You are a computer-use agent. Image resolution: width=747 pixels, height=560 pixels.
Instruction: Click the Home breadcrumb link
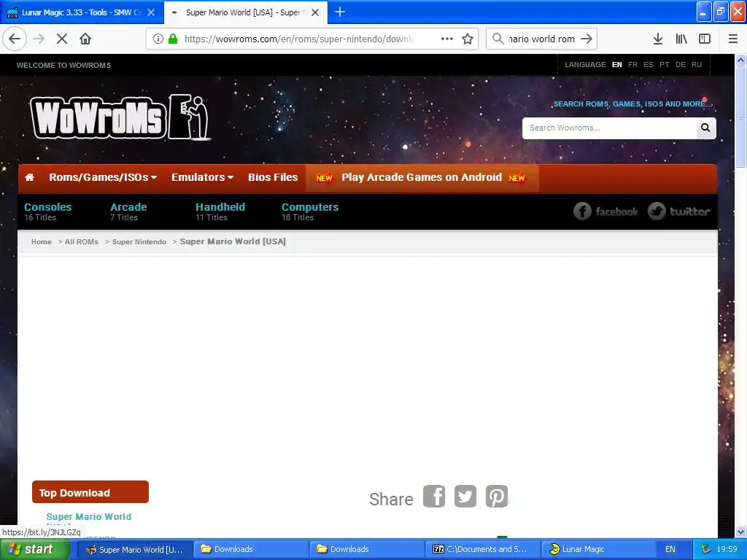[42, 242]
